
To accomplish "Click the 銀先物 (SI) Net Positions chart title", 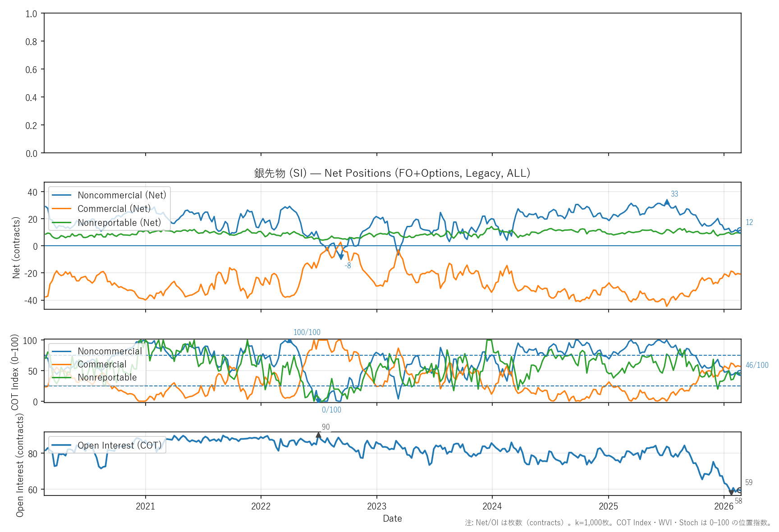I will pos(392,173).
